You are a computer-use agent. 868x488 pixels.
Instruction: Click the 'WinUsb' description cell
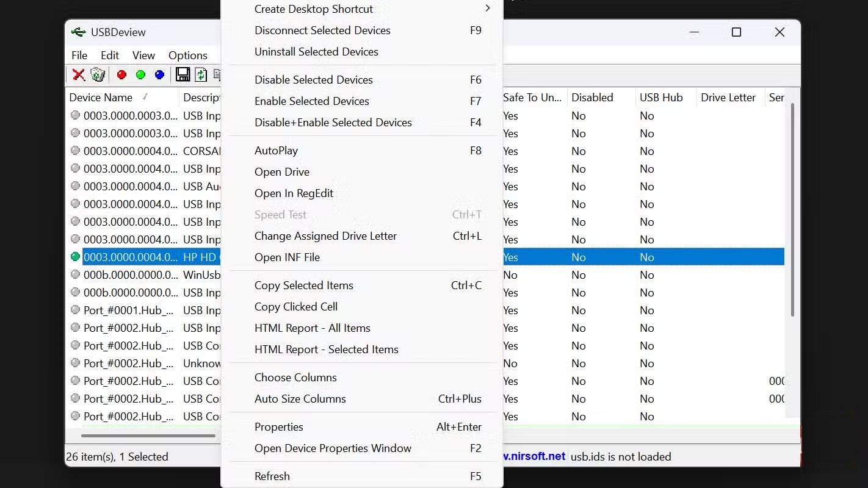[x=201, y=275]
